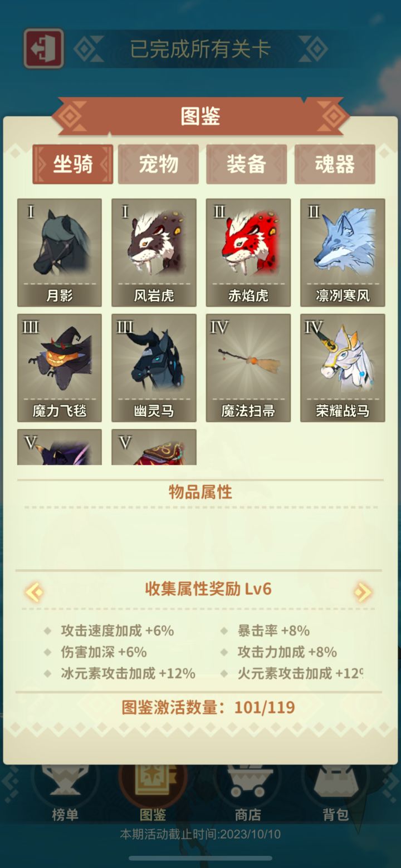Screen dimensions: 401x868
Task: Select the 荣耀战马 war horse
Action: (x=343, y=368)
